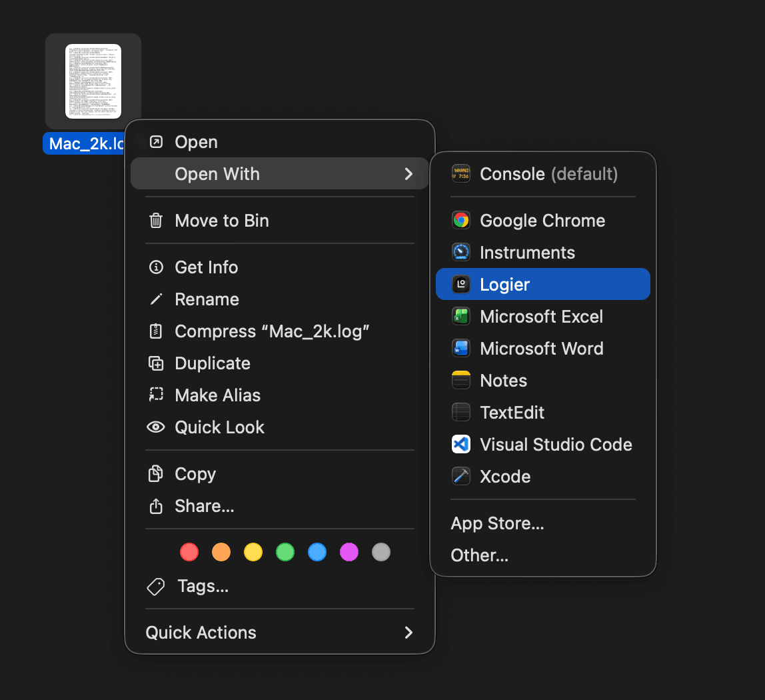Choose Make Alias
Viewport: 765px width, 700px height.
pyautogui.click(x=280, y=395)
